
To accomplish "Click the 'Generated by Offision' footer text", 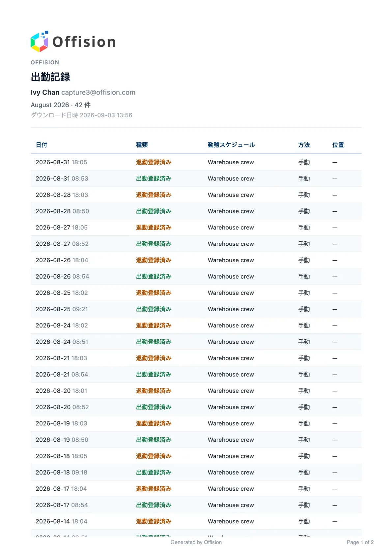I will tap(196, 542).
